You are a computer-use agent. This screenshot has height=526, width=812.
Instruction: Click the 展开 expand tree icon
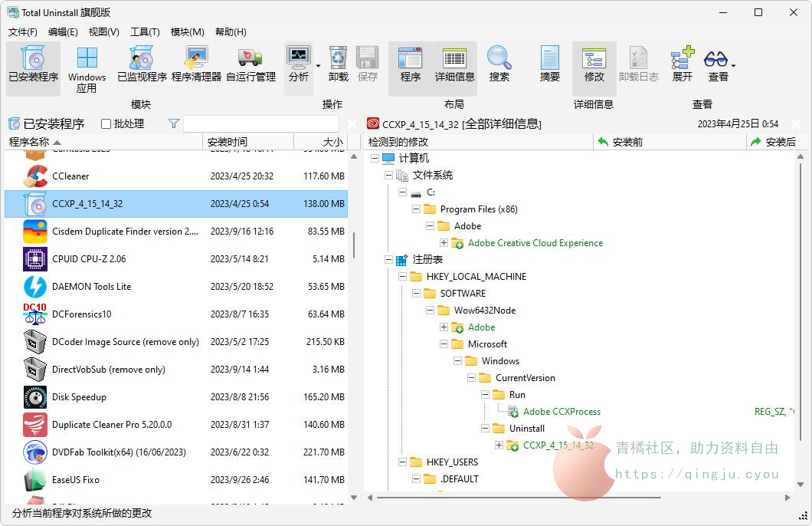coord(682,64)
